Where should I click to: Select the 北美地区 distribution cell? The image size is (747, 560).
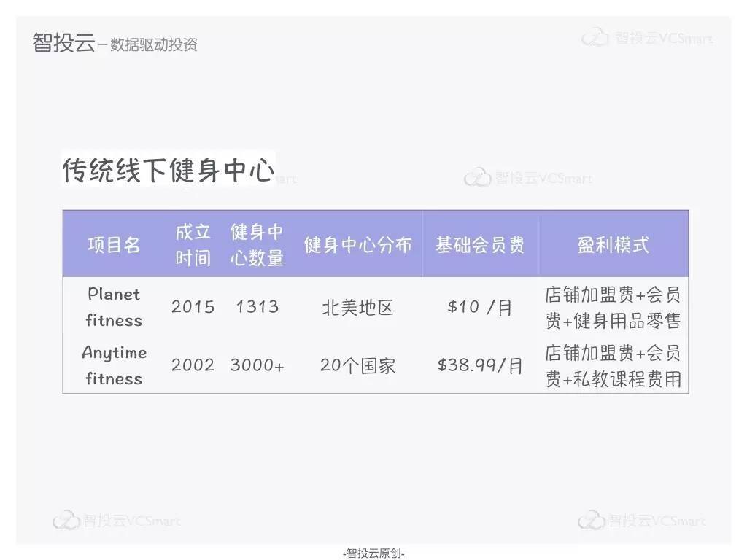357,307
